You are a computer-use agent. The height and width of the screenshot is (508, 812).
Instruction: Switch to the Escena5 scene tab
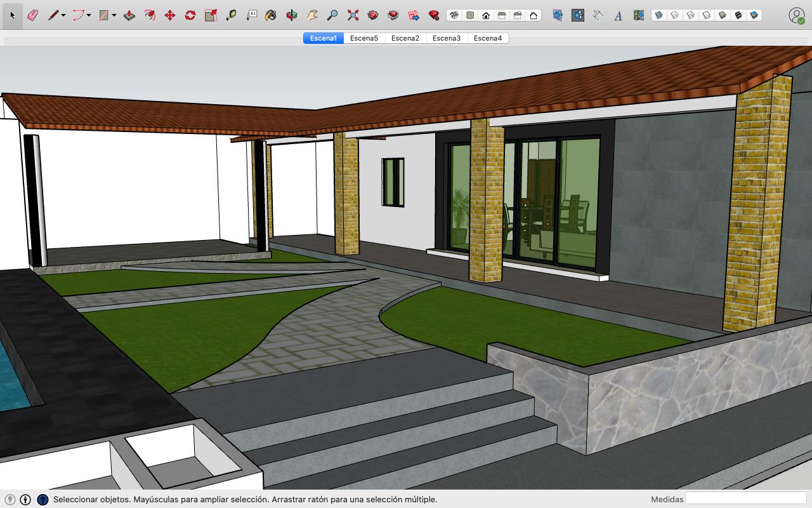point(364,38)
